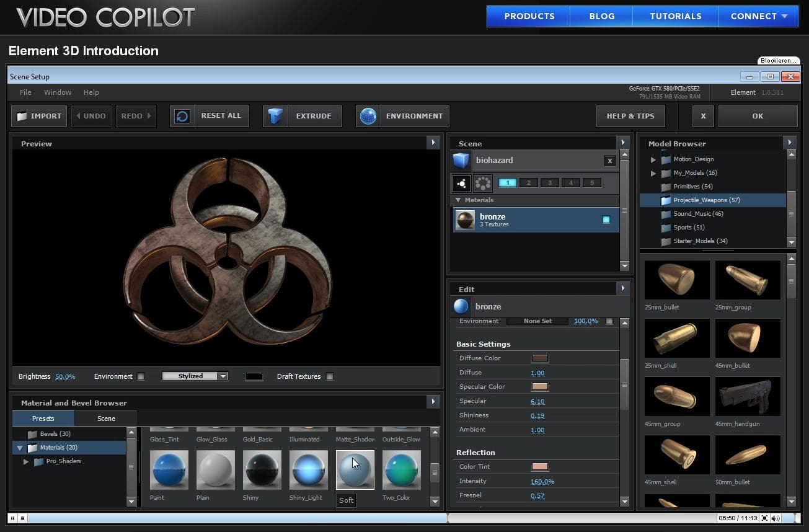Open the reflection Color Tint swatch

539,467
